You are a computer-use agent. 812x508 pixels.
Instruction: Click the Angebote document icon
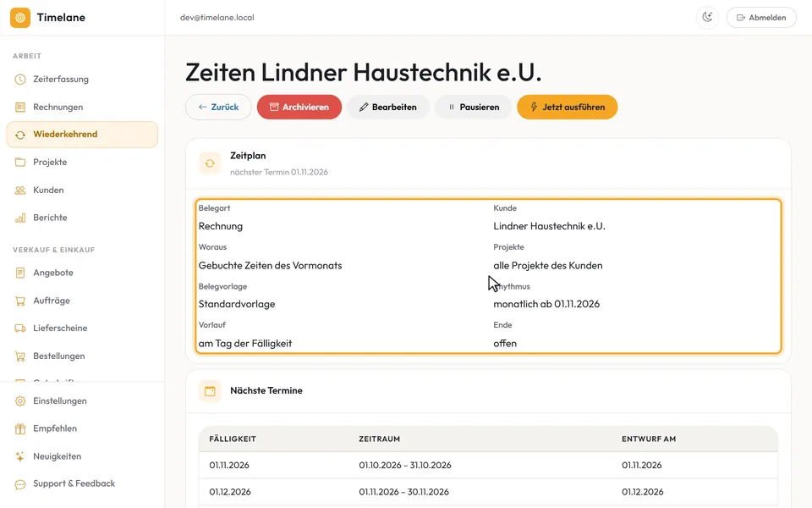[x=20, y=273]
